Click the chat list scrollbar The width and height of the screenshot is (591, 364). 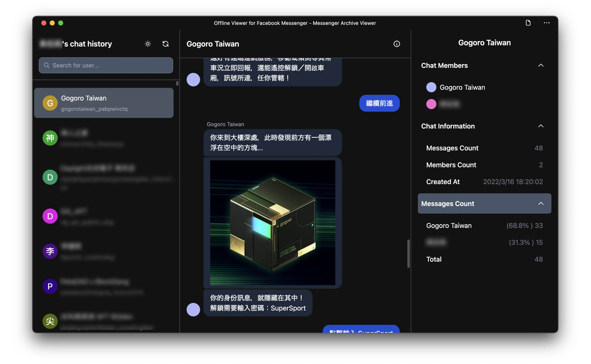177,83
